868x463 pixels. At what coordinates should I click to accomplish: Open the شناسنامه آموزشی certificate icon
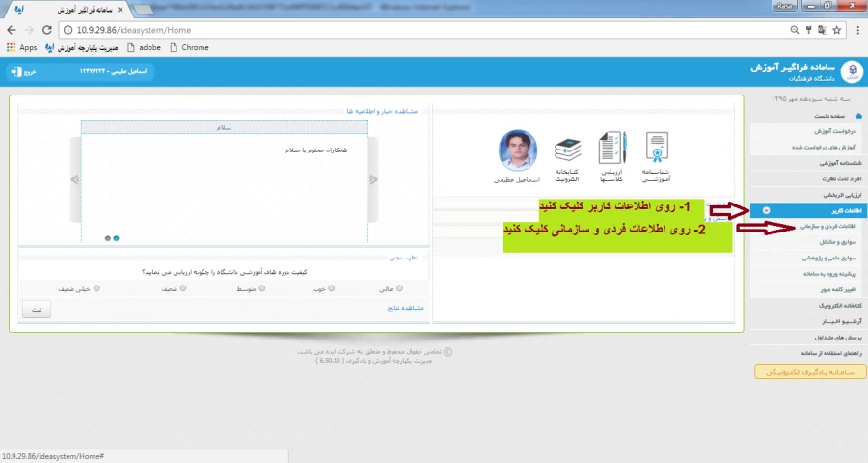click(x=657, y=148)
